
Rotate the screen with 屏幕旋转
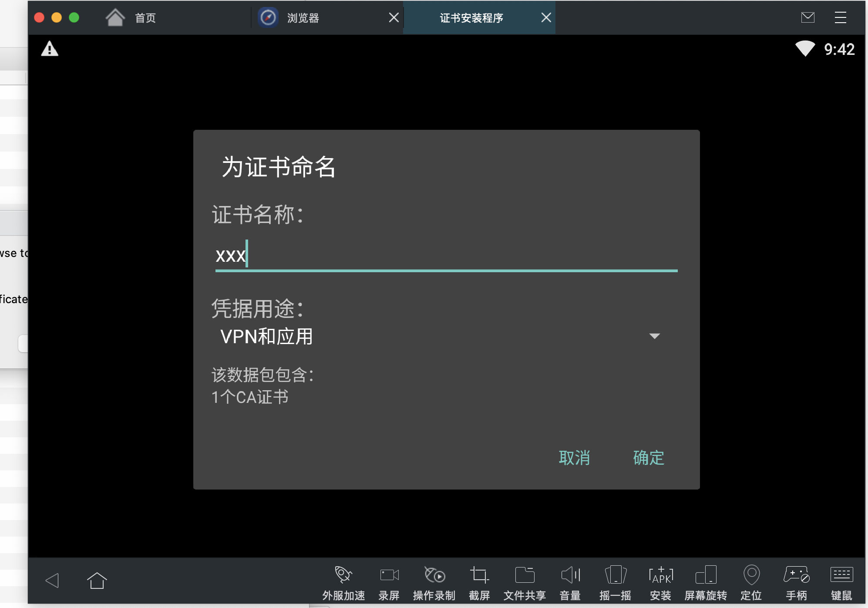[x=706, y=575]
